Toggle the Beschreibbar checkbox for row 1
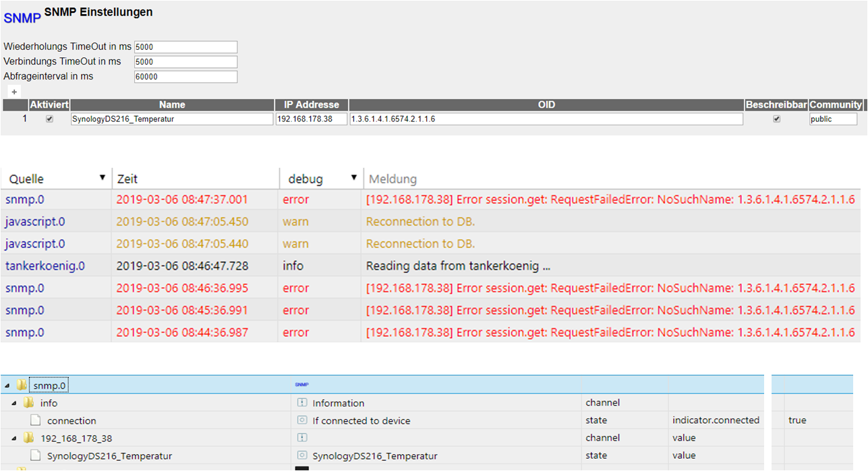Viewport: 868px width, 471px height. [x=776, y=119]
